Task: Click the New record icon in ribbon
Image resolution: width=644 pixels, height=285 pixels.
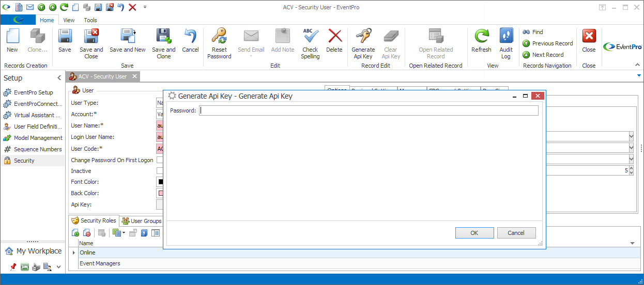Action: point(12,36)
